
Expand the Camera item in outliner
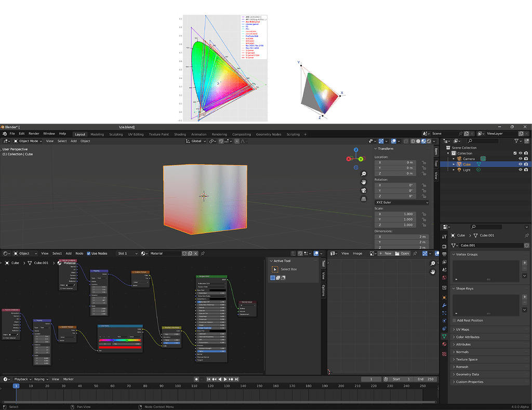[454, 159]
